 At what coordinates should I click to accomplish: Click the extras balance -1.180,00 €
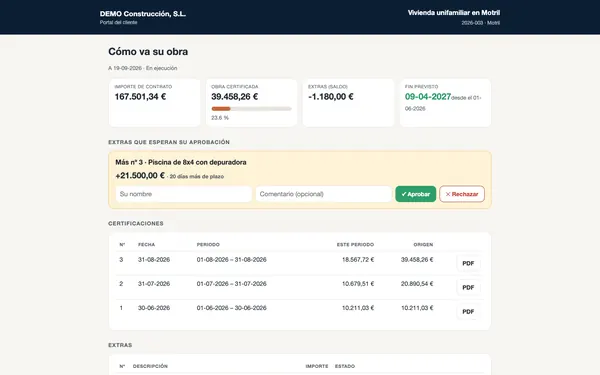(x=331, y=97)
